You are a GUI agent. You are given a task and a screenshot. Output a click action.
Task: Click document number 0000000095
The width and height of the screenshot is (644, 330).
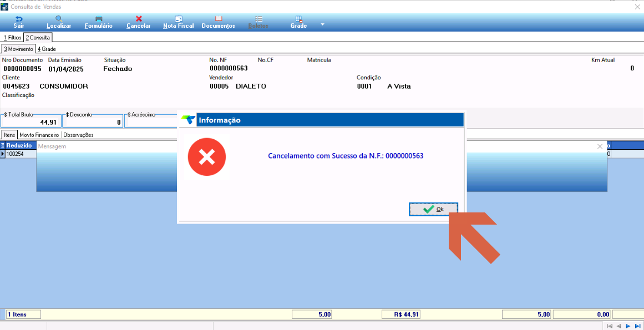(22, 69)
